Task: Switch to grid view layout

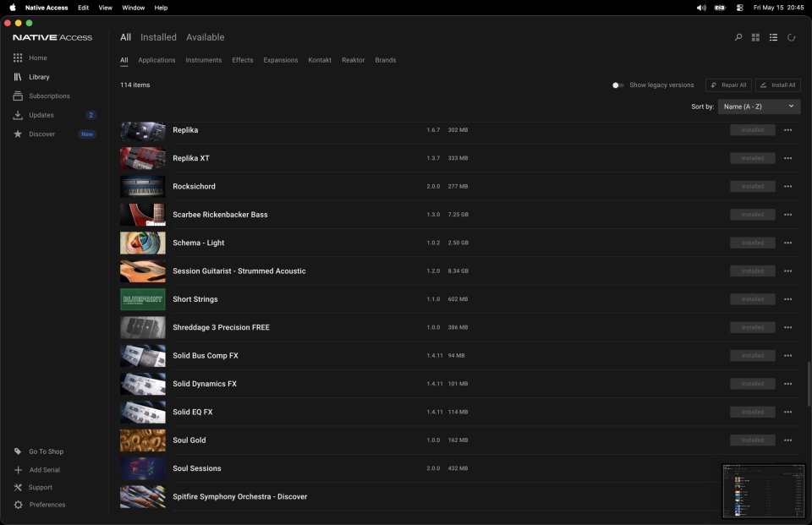Action: (x=755, y=37)
